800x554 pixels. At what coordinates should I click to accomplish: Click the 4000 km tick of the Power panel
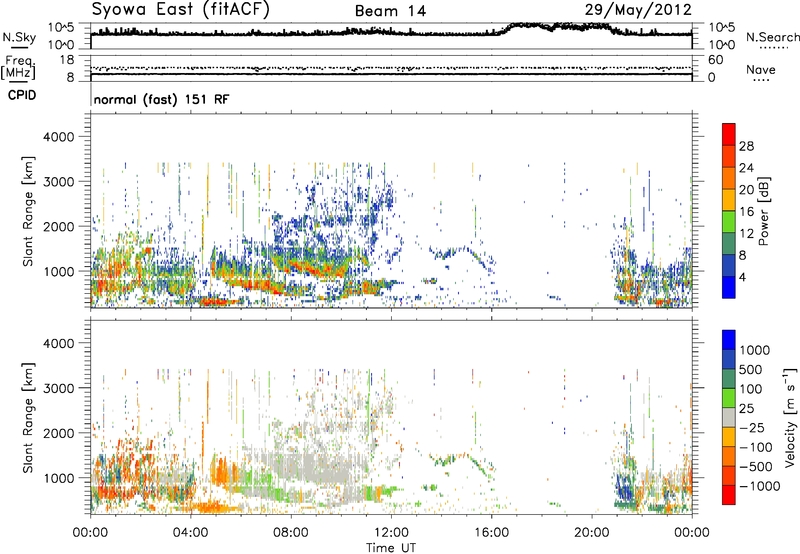(58, 137)
